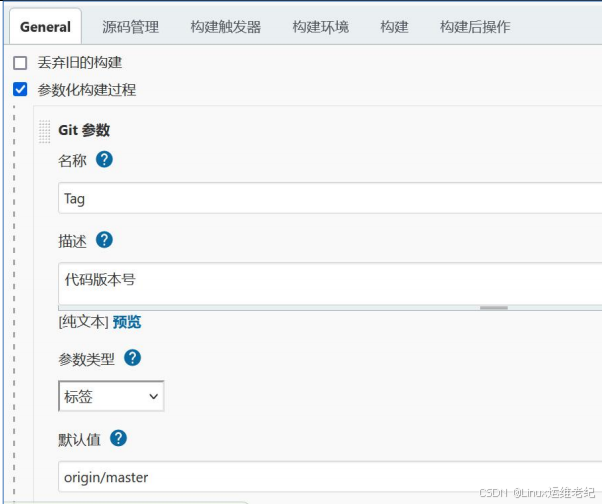Grab the Git 参数 drag handle
Screen dimensions: 602x504
(45, 132)
